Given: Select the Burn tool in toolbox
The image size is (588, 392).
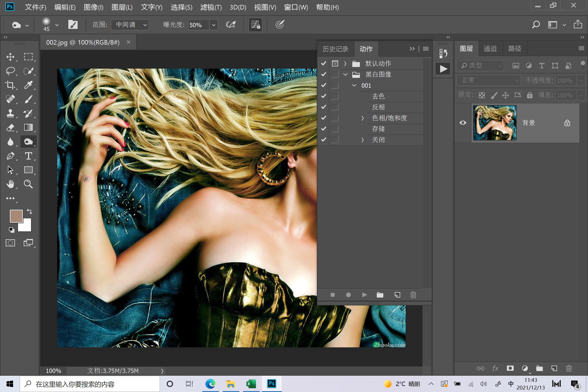Looking at the screenshot, I should 28,142.
